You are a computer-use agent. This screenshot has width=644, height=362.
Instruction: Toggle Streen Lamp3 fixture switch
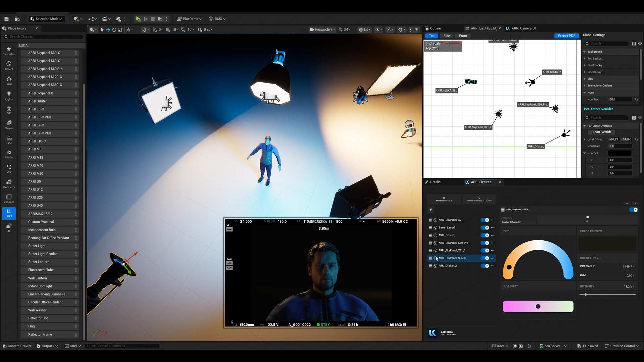pyautogui.click(x=485, y=228)
